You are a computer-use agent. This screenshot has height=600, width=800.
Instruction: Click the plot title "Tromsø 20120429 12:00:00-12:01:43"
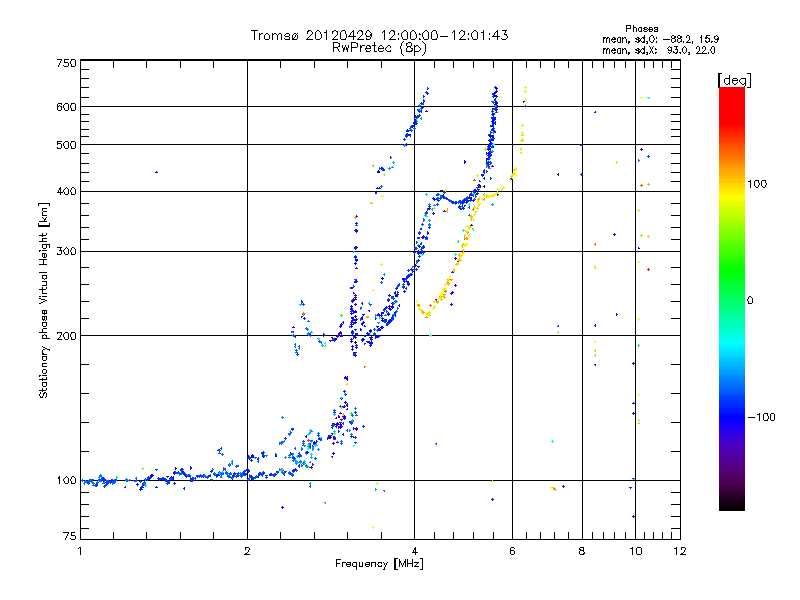[379, 35]
